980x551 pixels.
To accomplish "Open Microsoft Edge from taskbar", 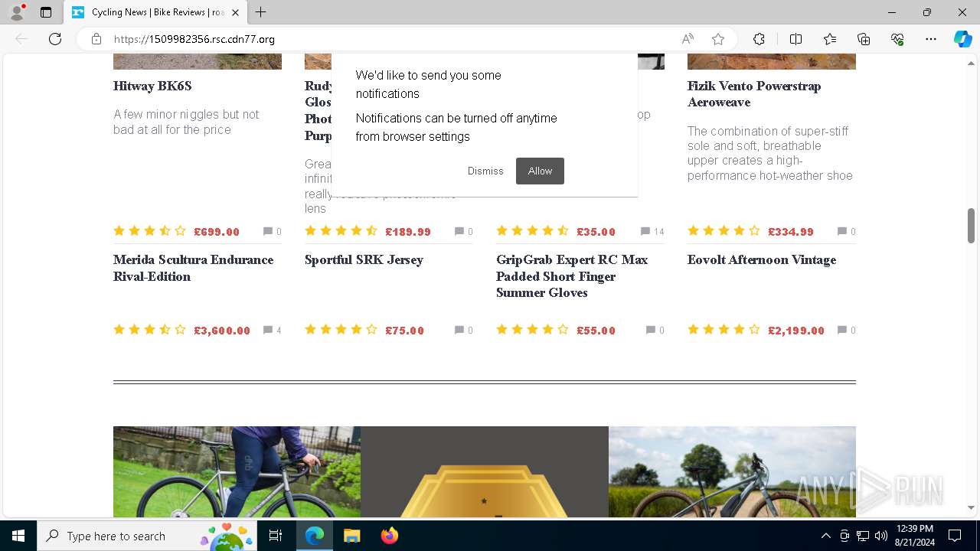I will point(315,536).
